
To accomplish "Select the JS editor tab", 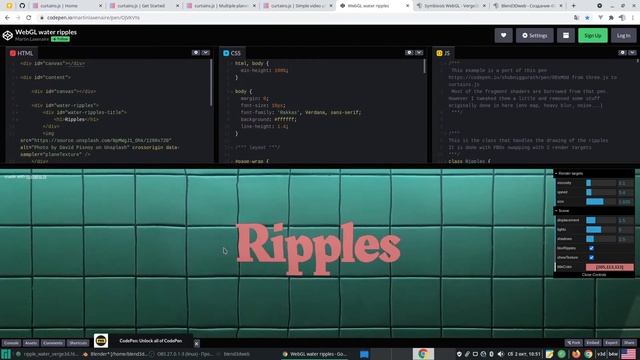I will point(443,53).
